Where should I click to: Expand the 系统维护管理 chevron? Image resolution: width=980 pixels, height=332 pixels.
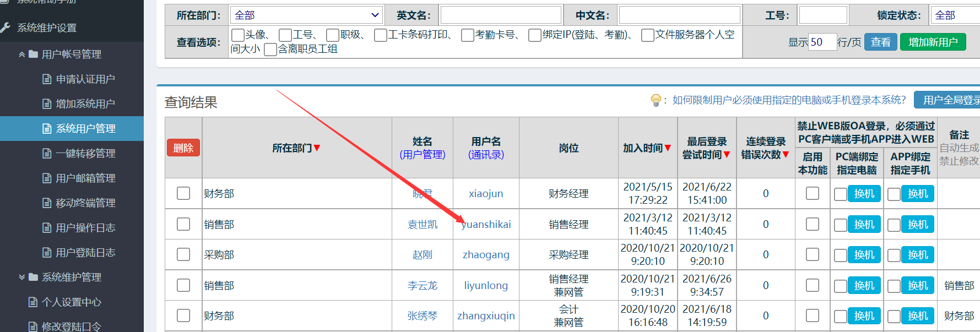point(21,277)
